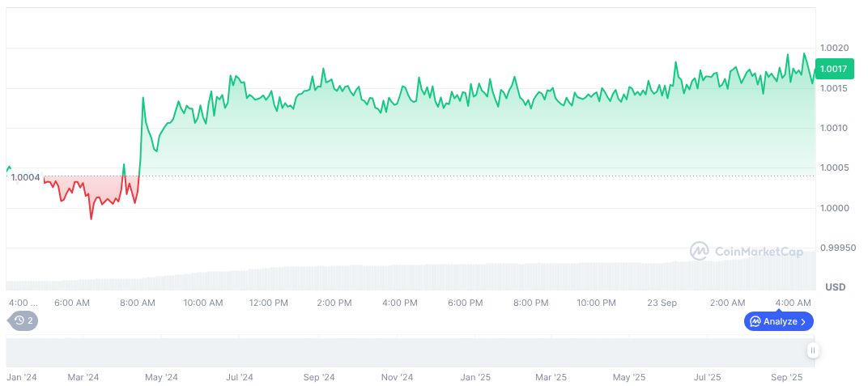The height and width of the screenshot is (386, 868).
Task: Select Nov '24 on the navigator timeline
Action: coord(397,377)
